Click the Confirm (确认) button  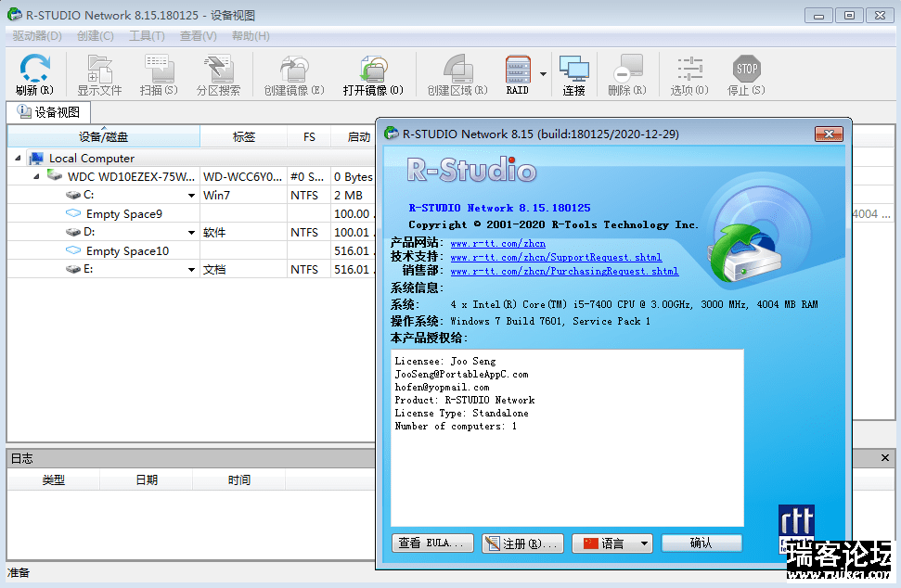tap(701, 543)
